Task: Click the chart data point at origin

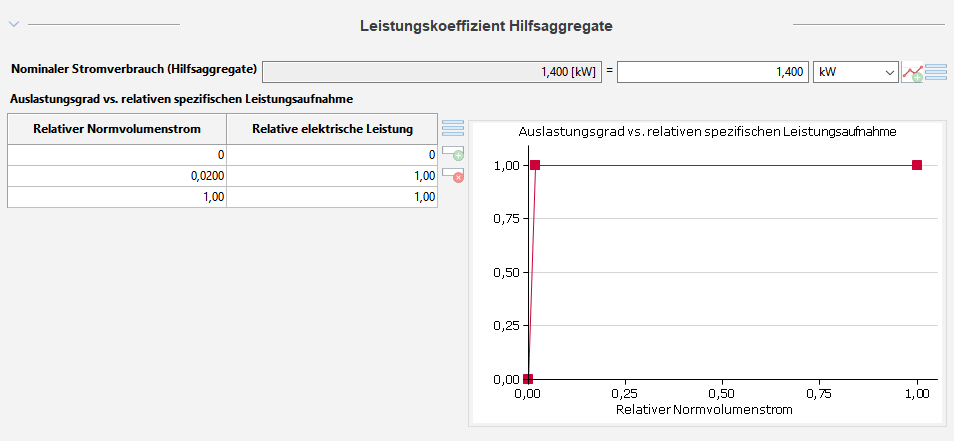Action: [x=528, y=379]
